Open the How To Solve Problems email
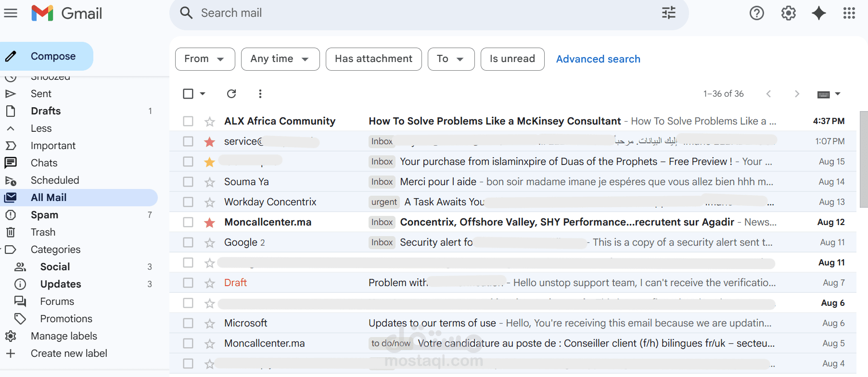868x377 pixels. [x=513, y=121]
